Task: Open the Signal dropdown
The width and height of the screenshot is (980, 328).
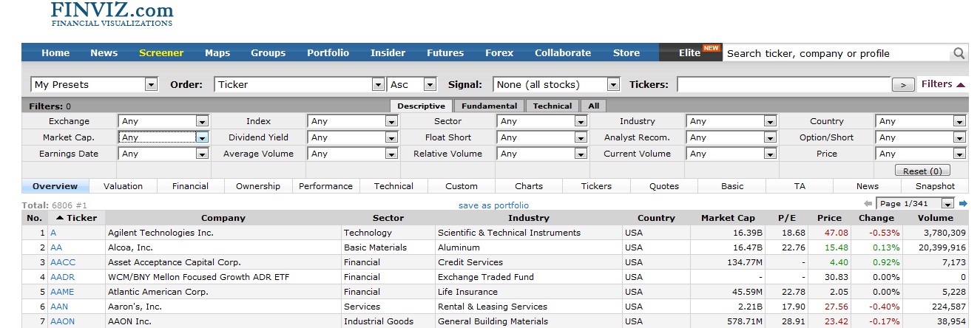Action: pyautogui.click(x=612, y=85)
